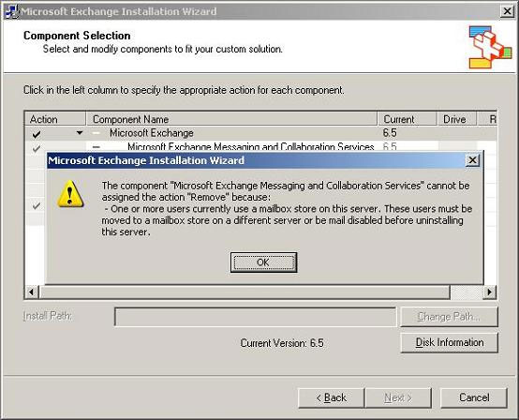Cancel the installation wizard

(x=474, y=397)
